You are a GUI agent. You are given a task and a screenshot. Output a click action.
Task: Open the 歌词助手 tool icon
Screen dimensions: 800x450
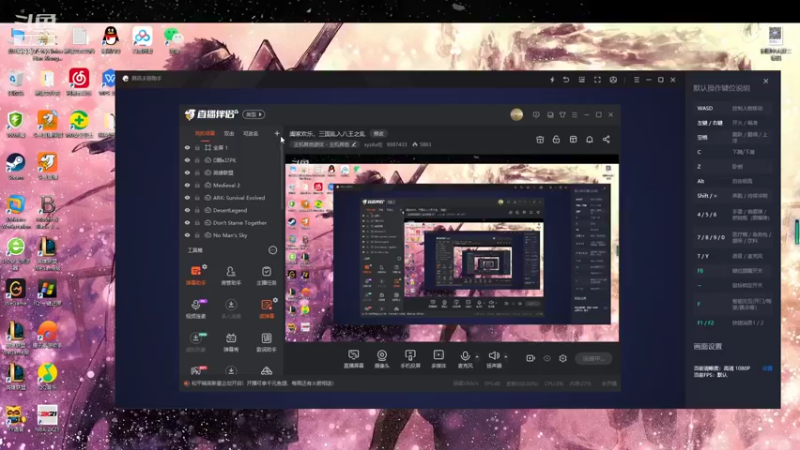(266, 342)
